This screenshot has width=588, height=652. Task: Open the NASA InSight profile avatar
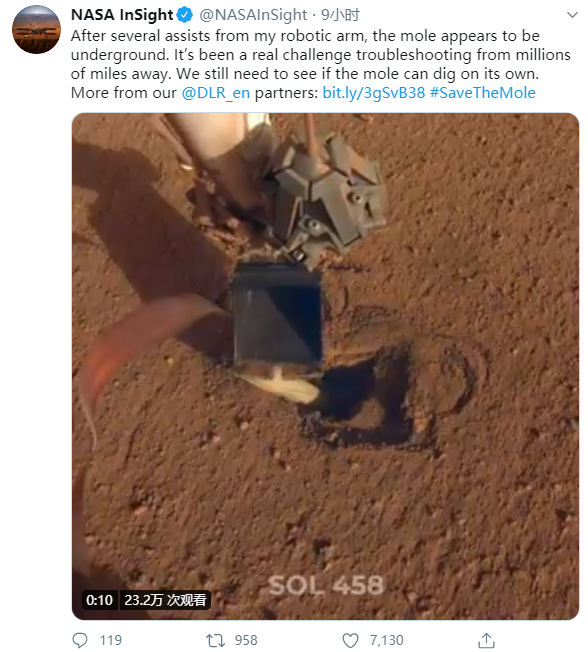pos(37,30)
